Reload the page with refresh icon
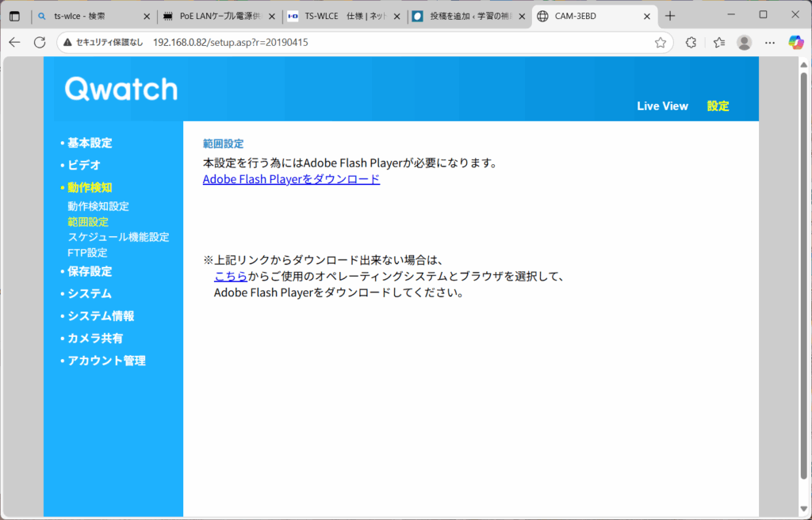This screenshot has width=812, height=520. click(x=40, y=43)
